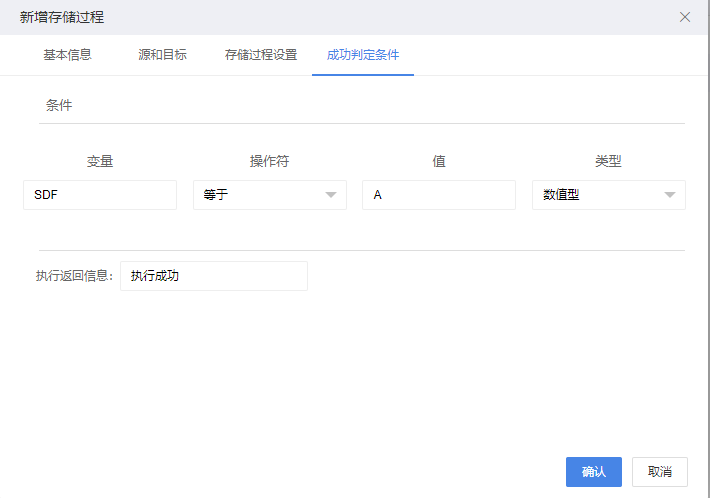The height and width of the screenshot is (498, 710).
Task: Click the 变量 input containing SDF
Action: (x=100, y=195)
